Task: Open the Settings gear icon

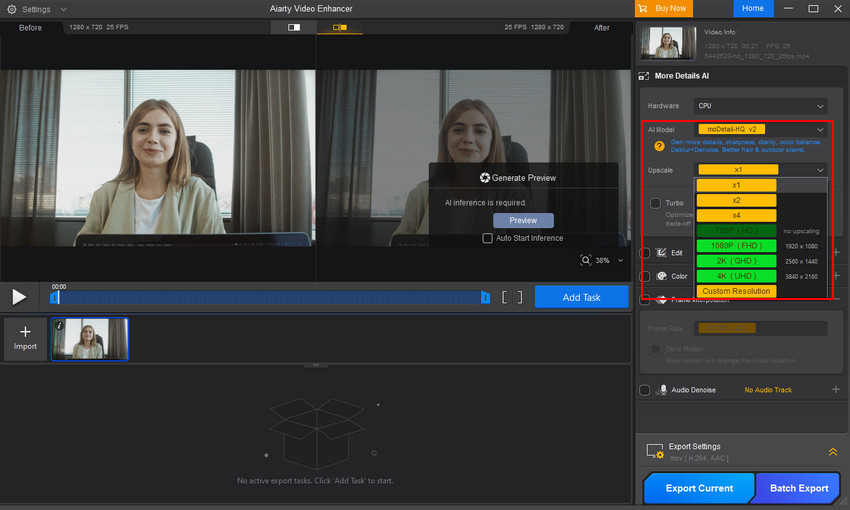Action: point(11,9)
